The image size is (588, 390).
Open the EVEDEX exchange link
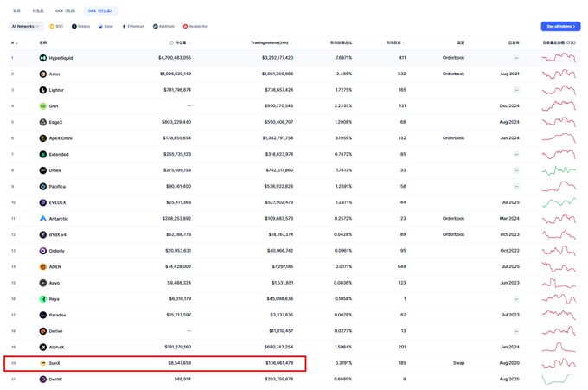[57, 202]
